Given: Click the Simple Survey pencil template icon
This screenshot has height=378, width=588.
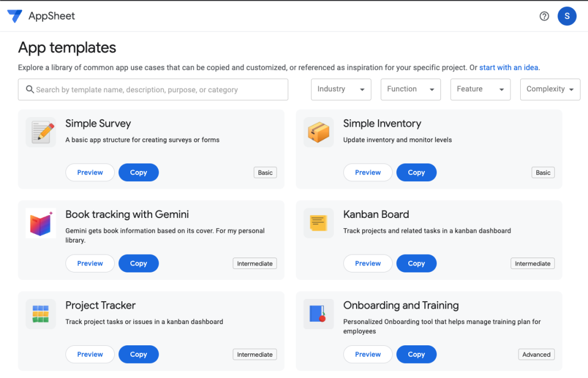Looking at the screenshot, I should tap(40, 131).
